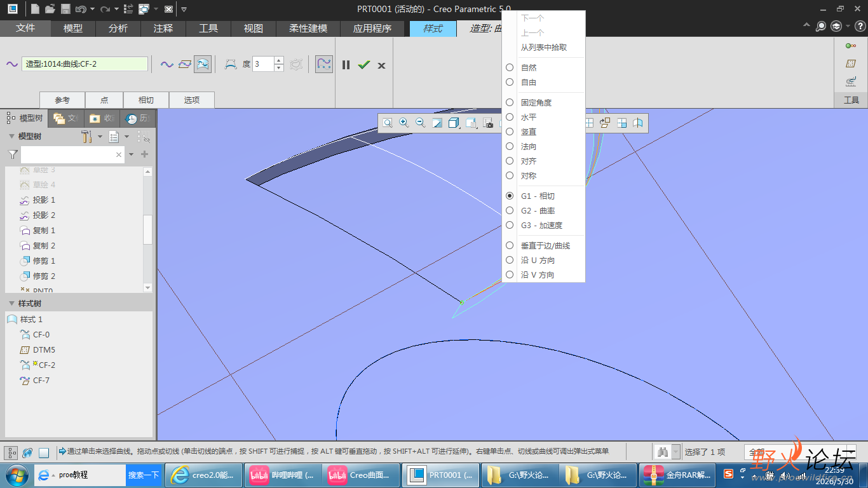Select CF-7 in the style tree
The width and height of the screenshot is (868, 488).
coord(41,380)
